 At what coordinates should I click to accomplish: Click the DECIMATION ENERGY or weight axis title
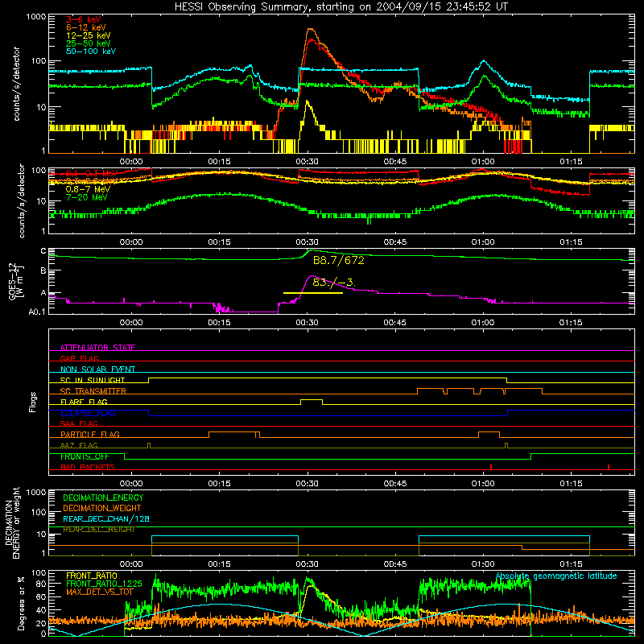coord(12,522)
